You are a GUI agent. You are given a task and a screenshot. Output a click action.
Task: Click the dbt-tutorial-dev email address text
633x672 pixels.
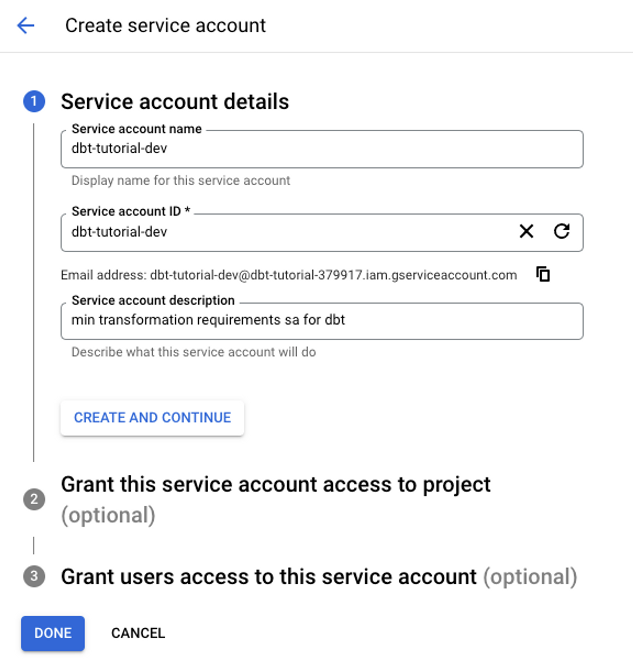click(x=333, y=275)
